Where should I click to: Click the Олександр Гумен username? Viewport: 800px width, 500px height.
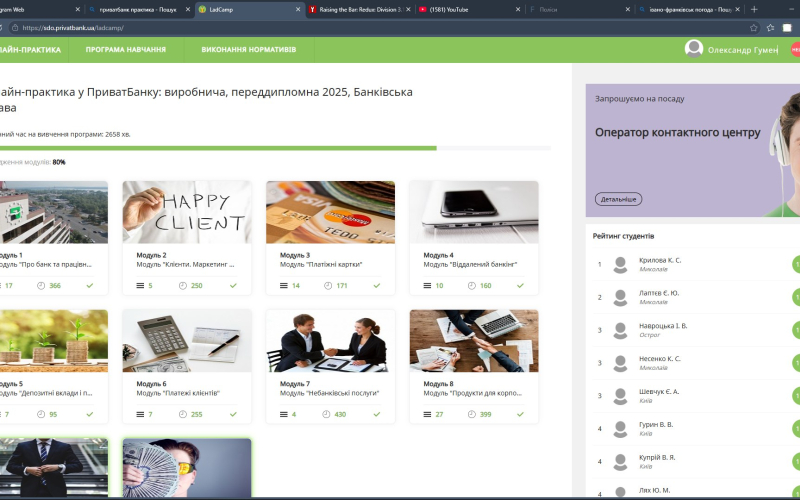click(742, 50)
